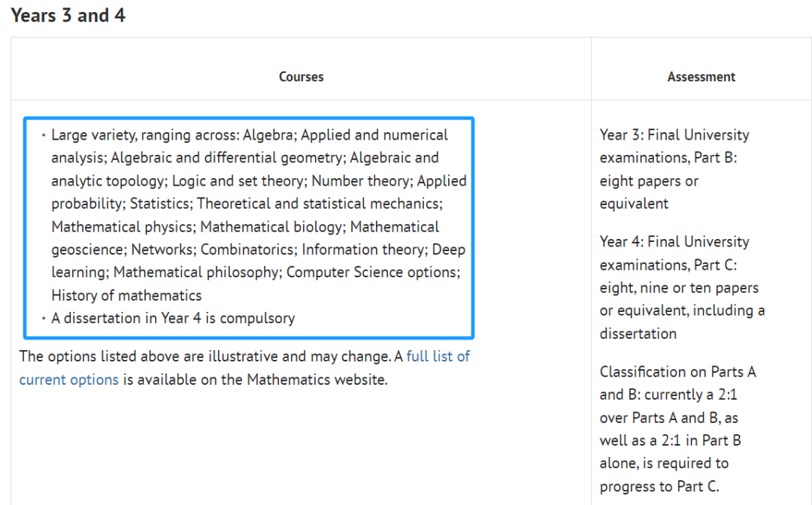Viewport: 812px width, 505px height.
Task: Click the Mathematical physics text
Action: click(x=122, y=227)
